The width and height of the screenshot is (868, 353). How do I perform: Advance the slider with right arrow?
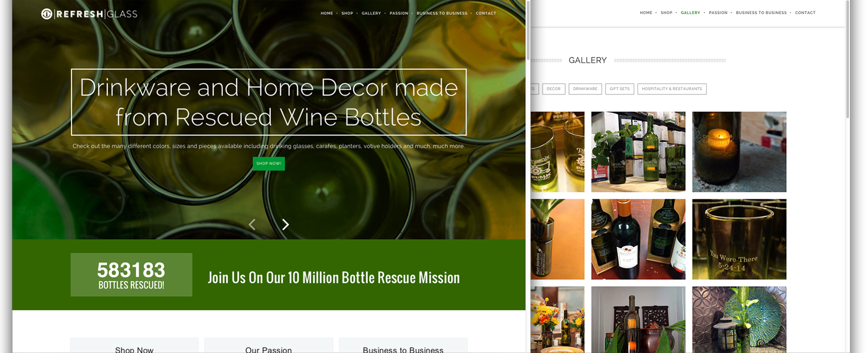click(x=285, y=224)
